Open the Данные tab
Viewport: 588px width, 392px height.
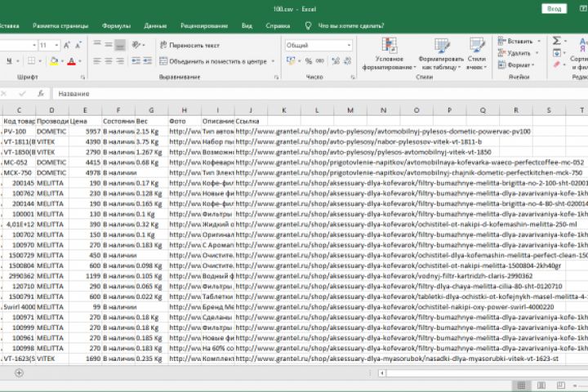155,26
